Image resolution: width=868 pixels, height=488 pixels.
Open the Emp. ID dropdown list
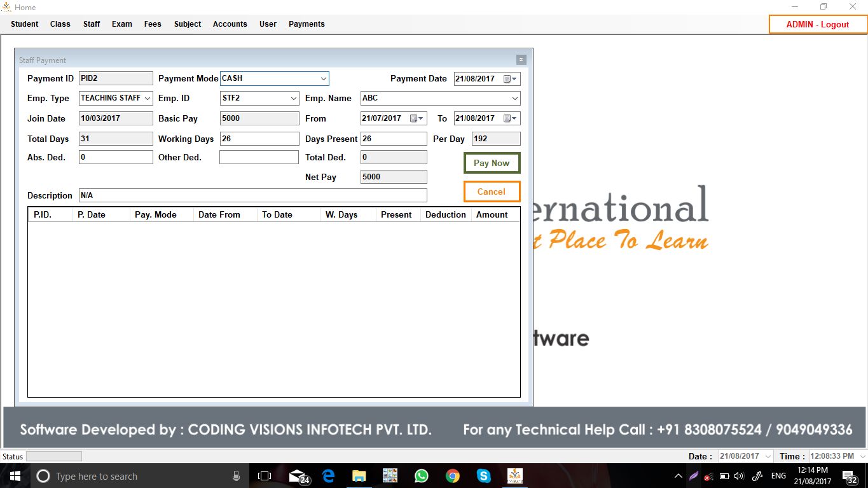coord(293,99)
